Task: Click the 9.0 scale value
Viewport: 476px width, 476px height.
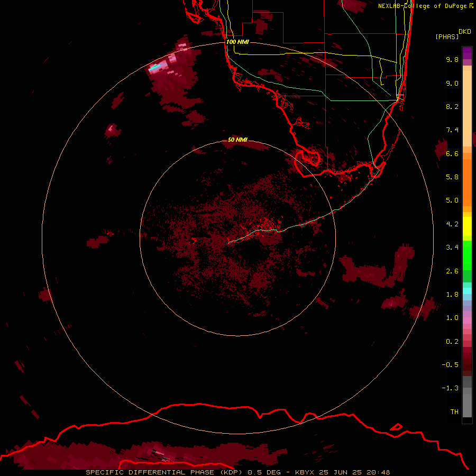Action: click(x=452, y=83)
